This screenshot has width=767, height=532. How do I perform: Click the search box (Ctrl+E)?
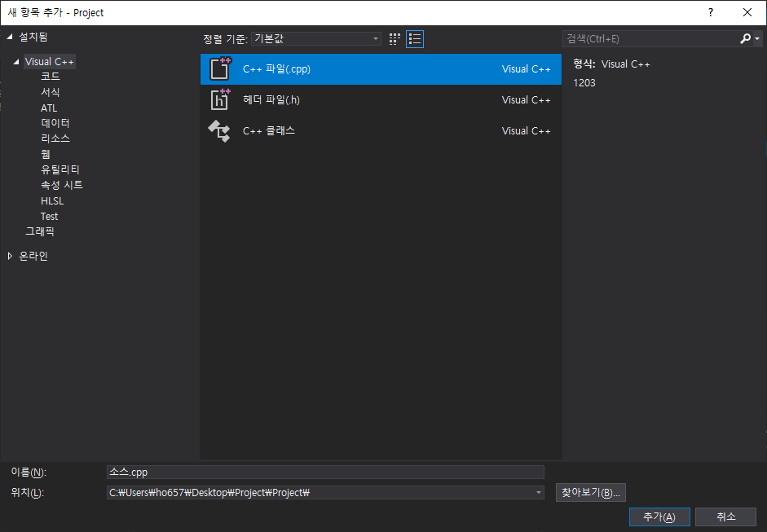pos(650,38)
